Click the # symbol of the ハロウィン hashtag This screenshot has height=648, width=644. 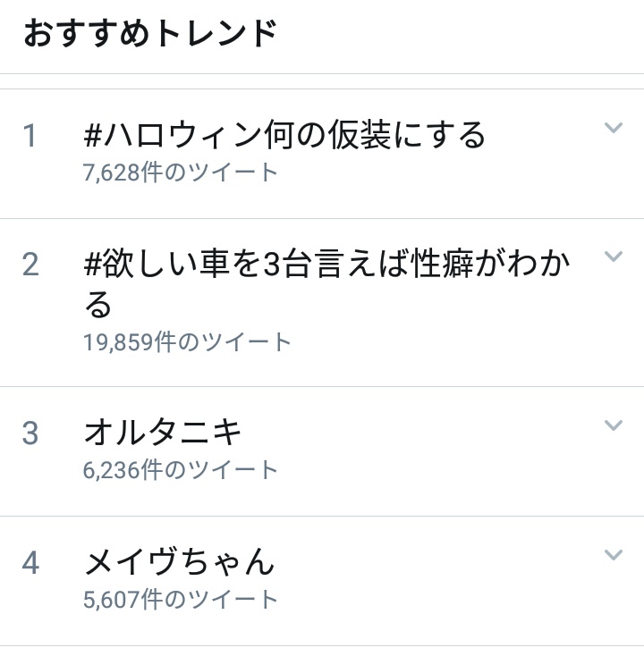(x=93, y=137)
